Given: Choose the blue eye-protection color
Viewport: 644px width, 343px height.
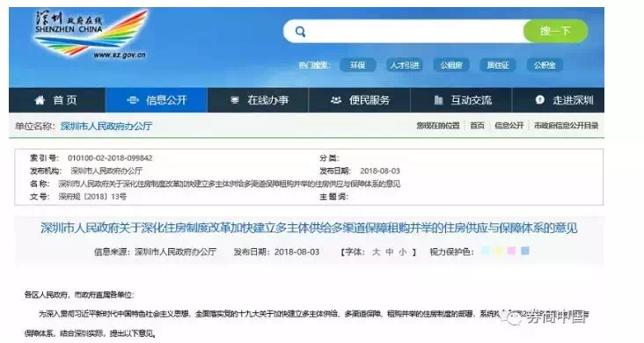Looking at the screenshot, I should (x=525, y=251).
